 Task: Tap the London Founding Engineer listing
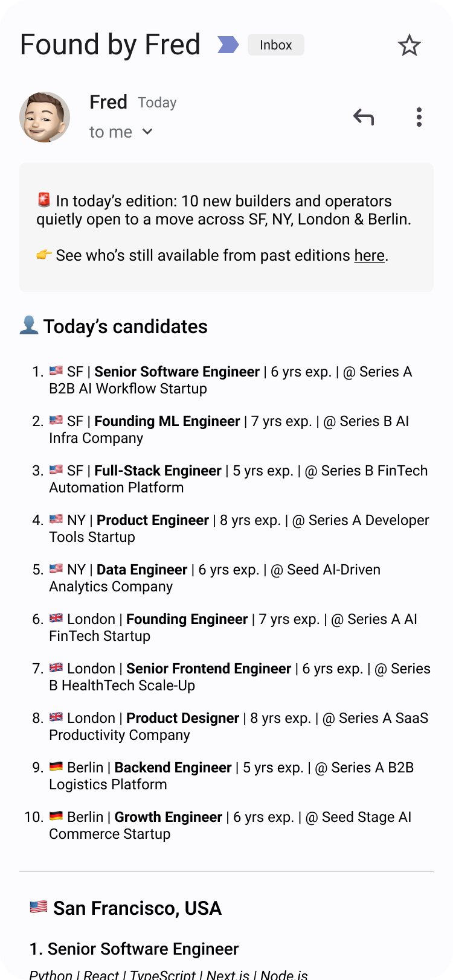click(187, 619)
